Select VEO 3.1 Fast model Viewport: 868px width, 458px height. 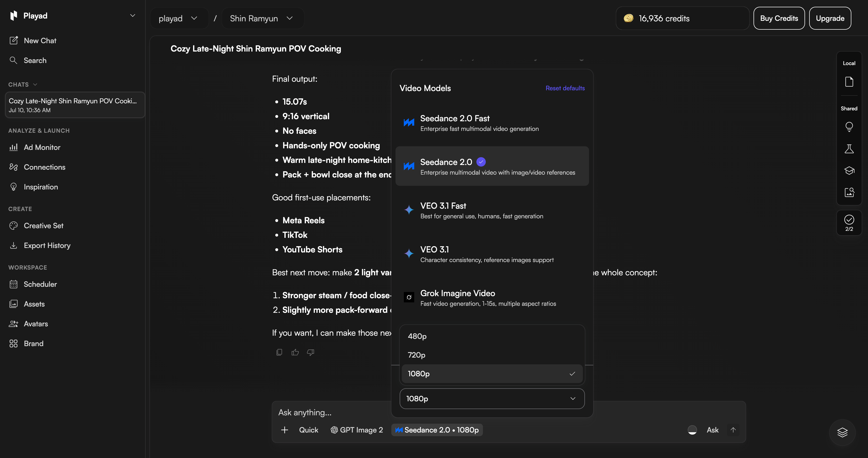pos(492,210)
